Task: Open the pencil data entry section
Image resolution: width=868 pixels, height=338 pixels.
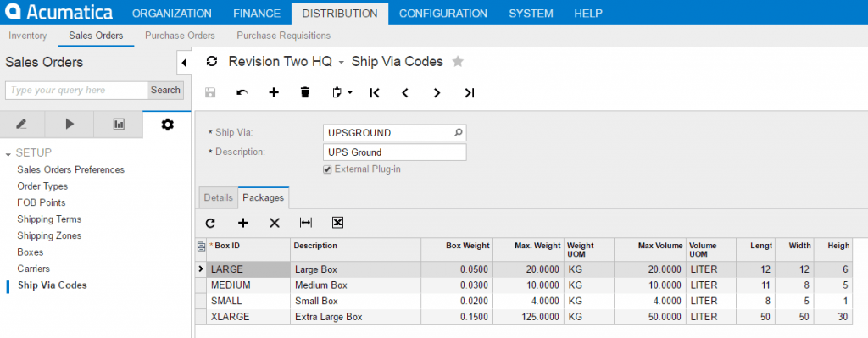Action: tap(21, 125)
